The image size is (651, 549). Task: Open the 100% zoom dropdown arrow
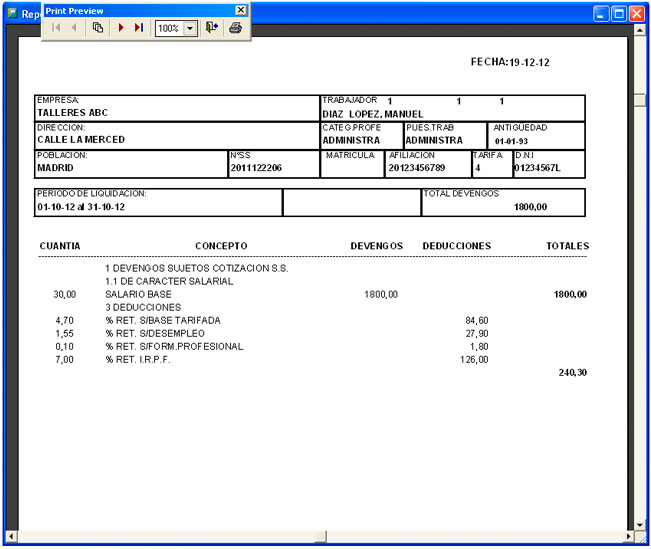190,29
